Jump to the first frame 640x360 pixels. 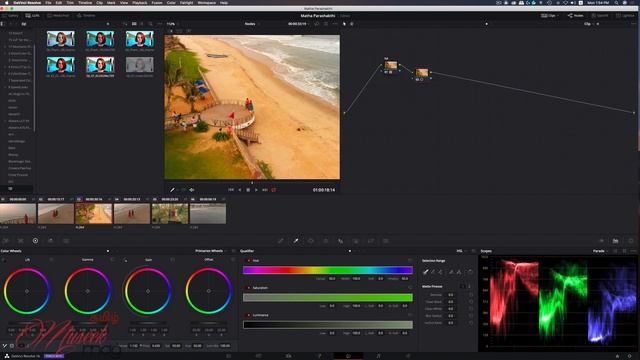231,190
